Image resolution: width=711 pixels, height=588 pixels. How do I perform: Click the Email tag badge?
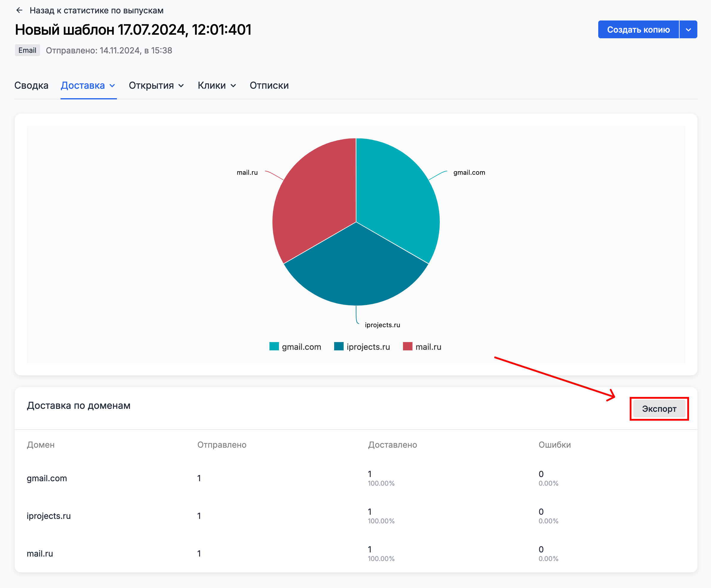click(x=27, y=50)
